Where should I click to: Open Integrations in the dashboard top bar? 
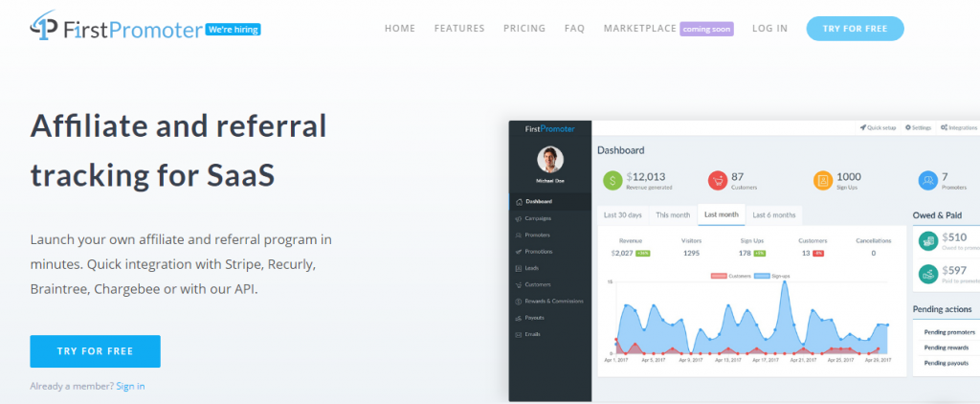coord(959,127)
